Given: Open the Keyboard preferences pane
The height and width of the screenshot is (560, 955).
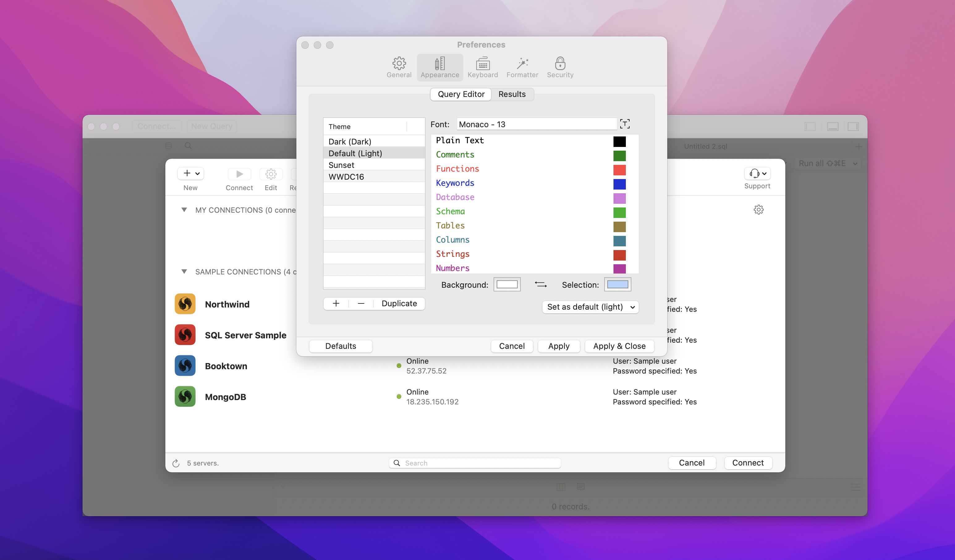Looking at the screenshot, I should click(x=482, y=67).
